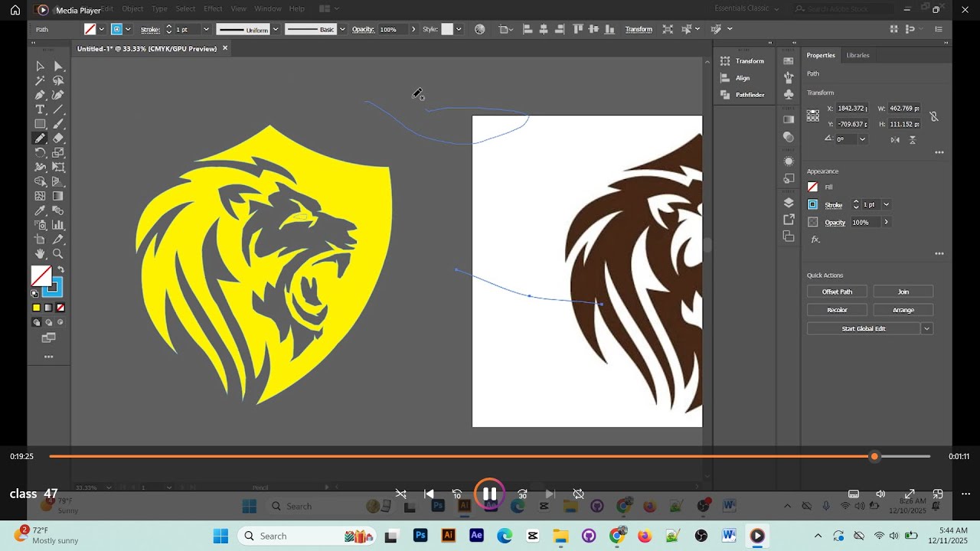Select the Line Segment tool

[x=58, y=109]
